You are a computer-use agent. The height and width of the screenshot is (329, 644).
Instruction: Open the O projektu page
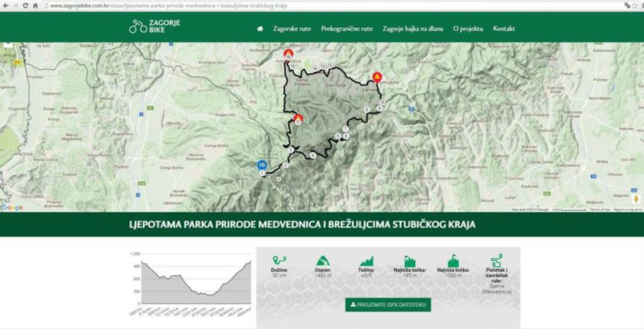468,29
